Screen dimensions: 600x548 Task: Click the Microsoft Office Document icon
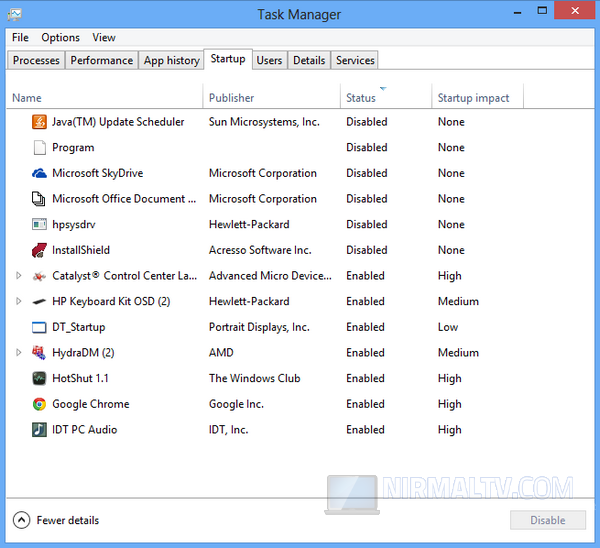[x=39, y=199]
